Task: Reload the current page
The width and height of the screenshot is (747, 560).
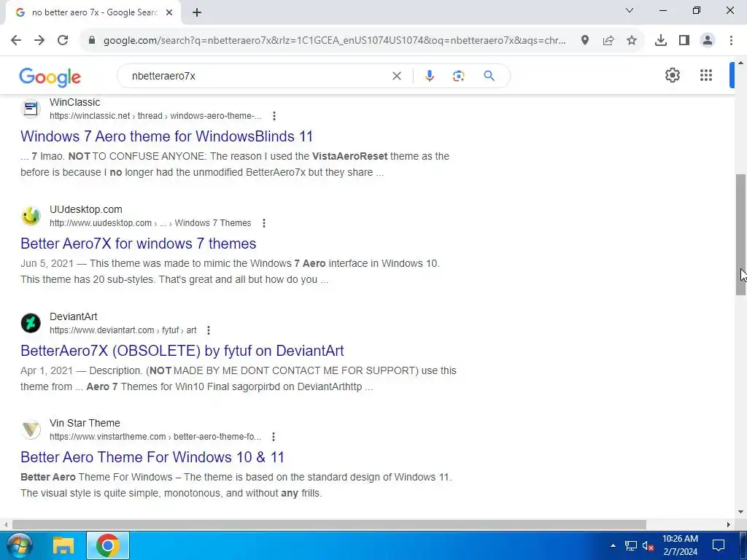Action: coord(63,41)
